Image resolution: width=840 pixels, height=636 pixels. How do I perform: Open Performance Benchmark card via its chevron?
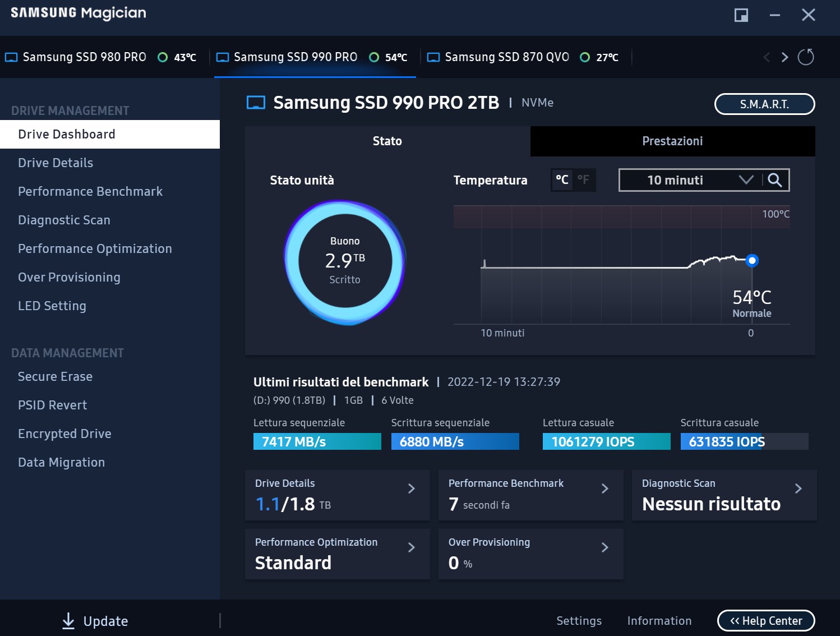click(605, 488)
